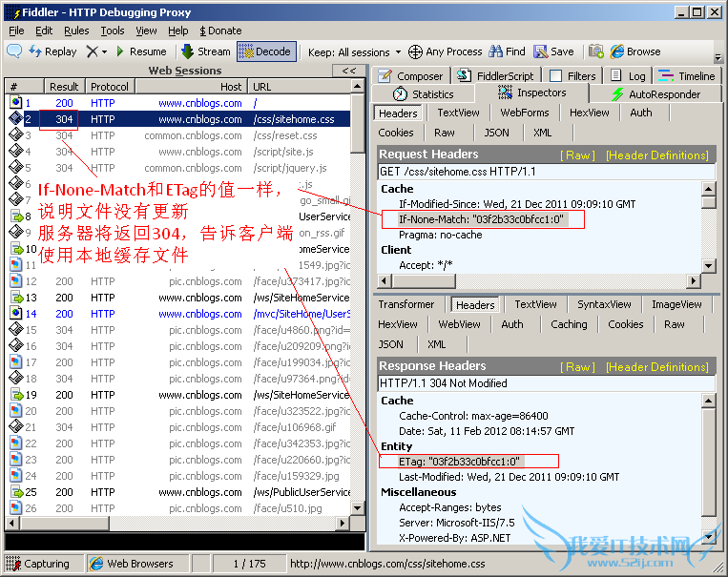Select request WebForms tab
728x577 pixels.
click(524, 113)
